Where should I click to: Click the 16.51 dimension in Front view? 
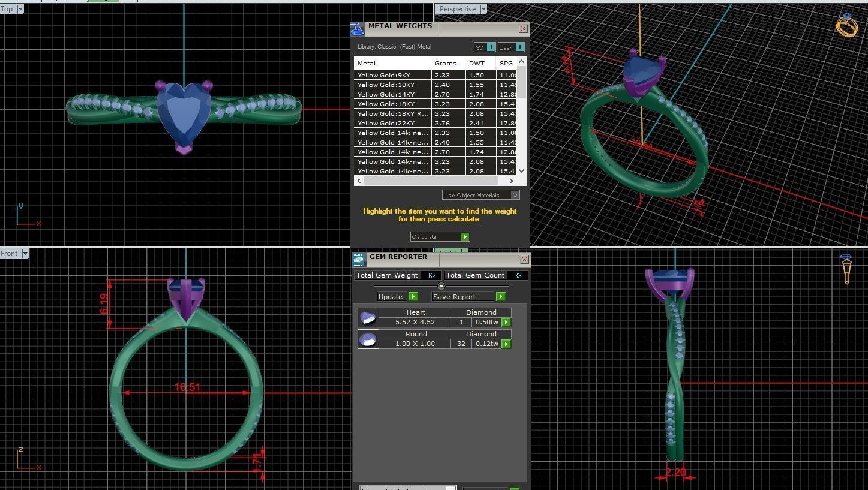(187, 387)
